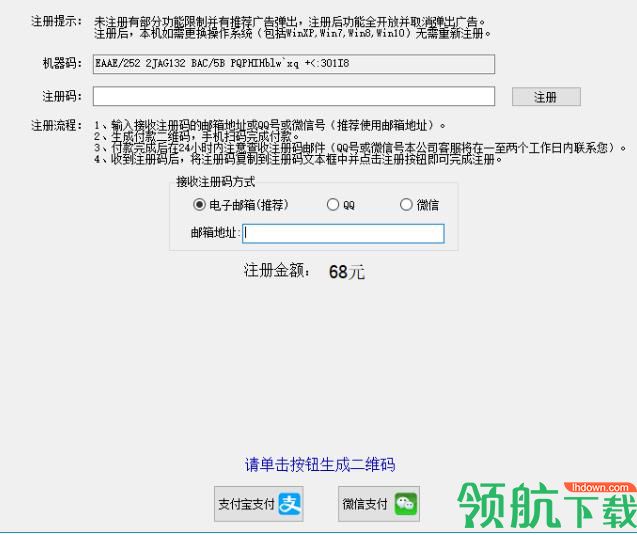Click the 注册码 label
The height and width of the screenshot is (535, 637).
pos(62,96)
